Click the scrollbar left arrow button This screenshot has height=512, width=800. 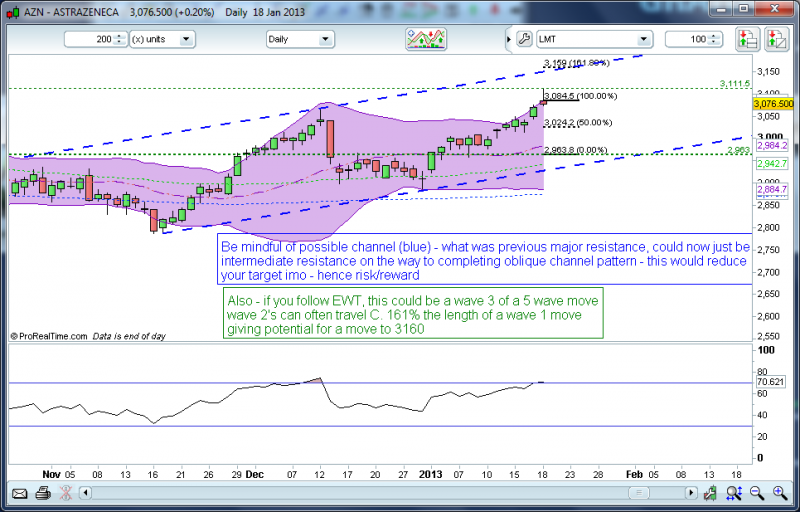85,493
